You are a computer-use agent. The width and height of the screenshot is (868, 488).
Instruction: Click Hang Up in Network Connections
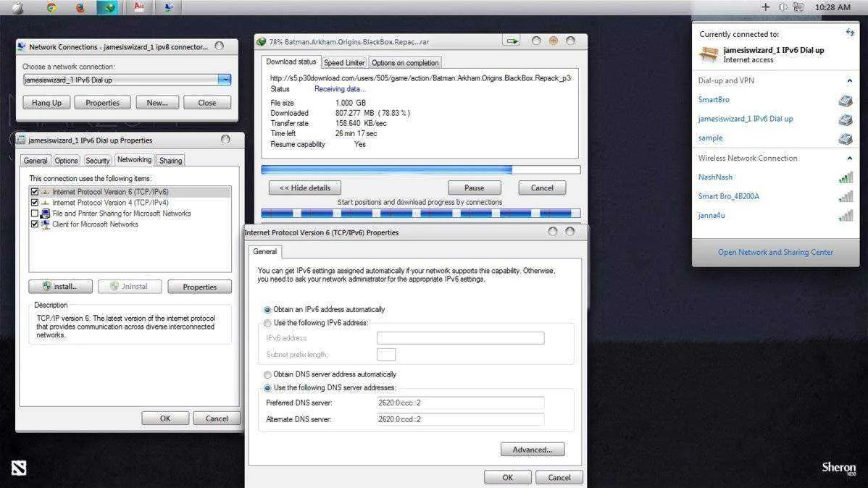click(x=46, y=102)
